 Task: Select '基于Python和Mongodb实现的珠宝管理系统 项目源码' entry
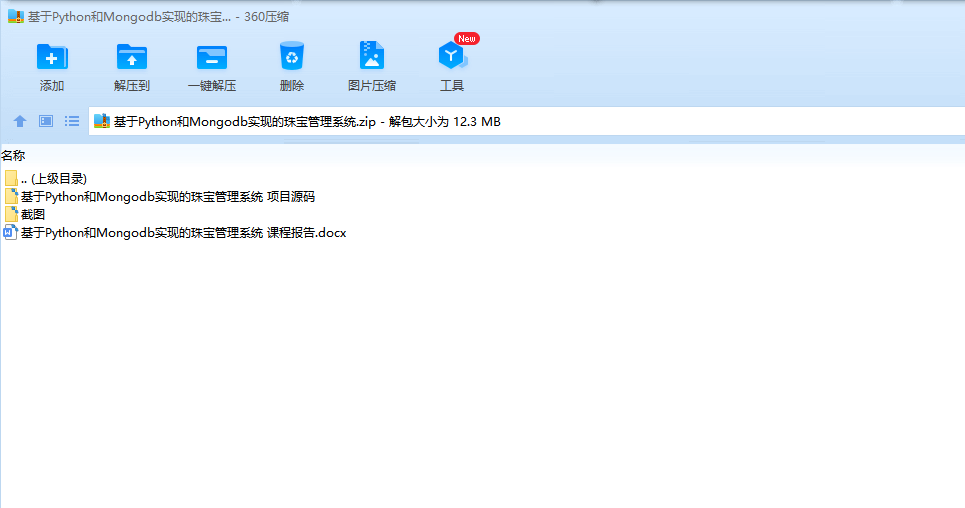(168, 196)
